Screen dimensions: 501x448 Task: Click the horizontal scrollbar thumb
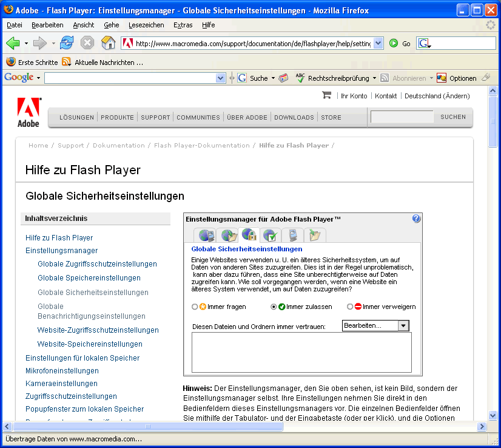(x=147, y=426)
